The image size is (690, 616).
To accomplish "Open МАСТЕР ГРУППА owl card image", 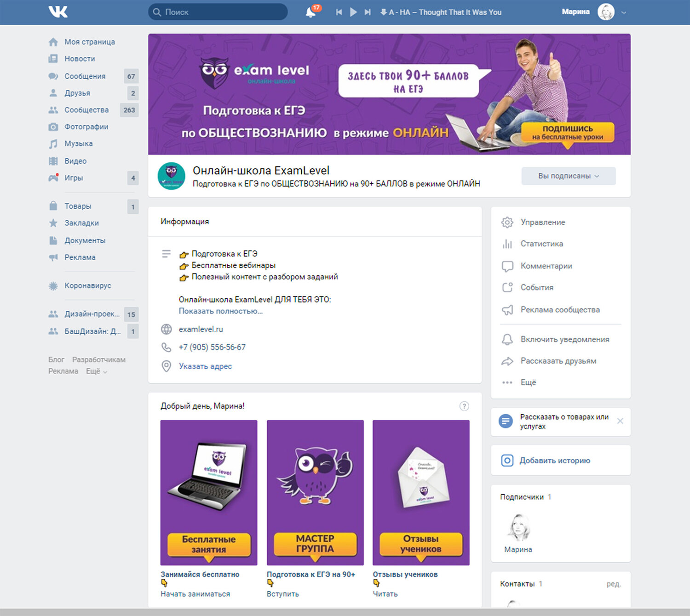I will (x=315, y=493).
